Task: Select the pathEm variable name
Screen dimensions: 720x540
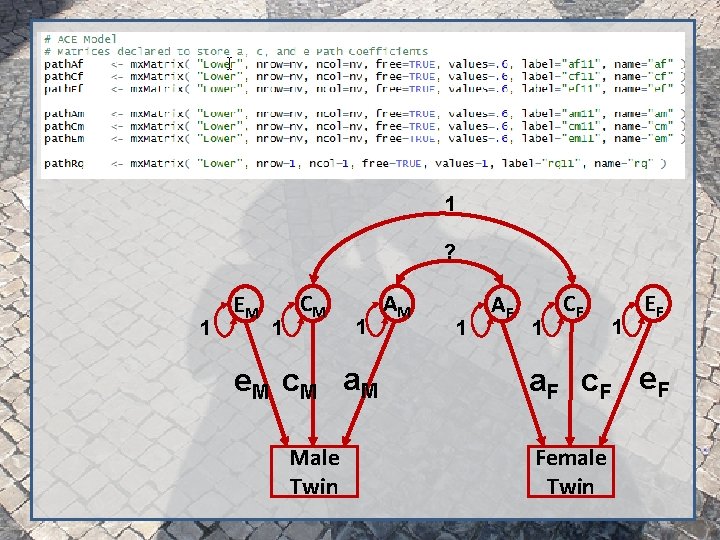Action: click(x=64, y=139)
